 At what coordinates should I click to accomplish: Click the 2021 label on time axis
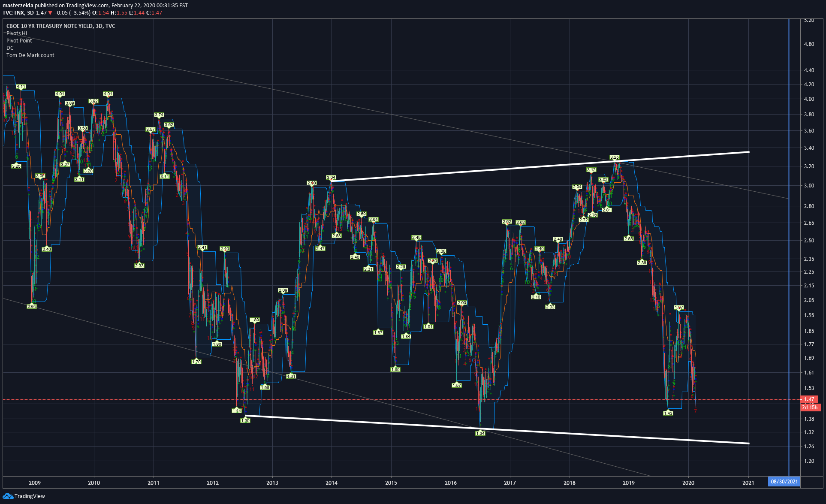click(748, 483)
